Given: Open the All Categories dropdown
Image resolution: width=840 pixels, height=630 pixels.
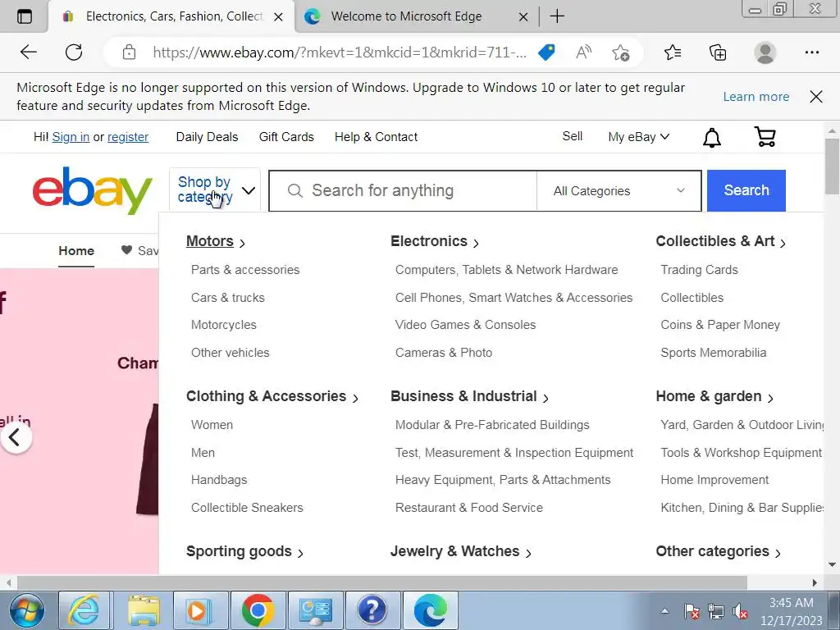Looking at the screenshot, I should click(619, 190).
